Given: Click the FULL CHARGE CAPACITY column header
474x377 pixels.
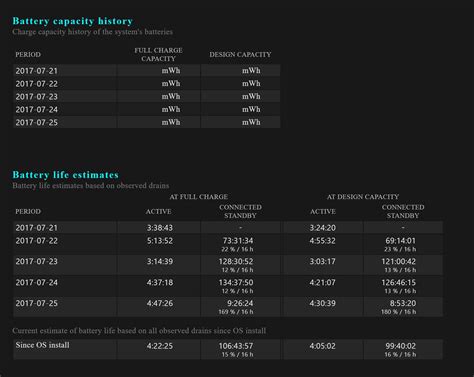Looking at the screenshot, I should click(158, 54).
